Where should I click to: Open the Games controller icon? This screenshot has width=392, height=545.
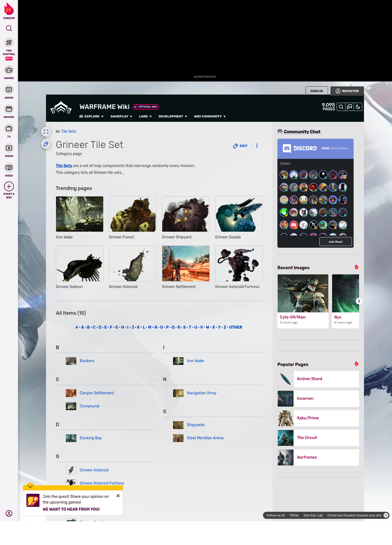pyautogui.click(x=9, y=70)
